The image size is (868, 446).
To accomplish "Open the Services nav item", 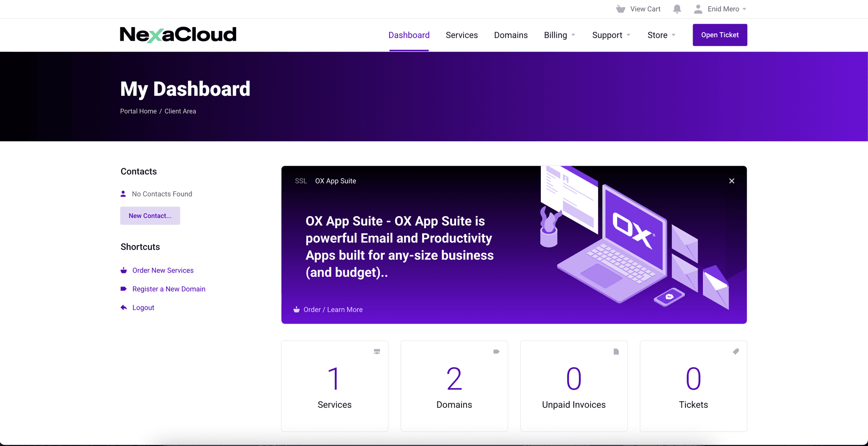I will [462, 35].
